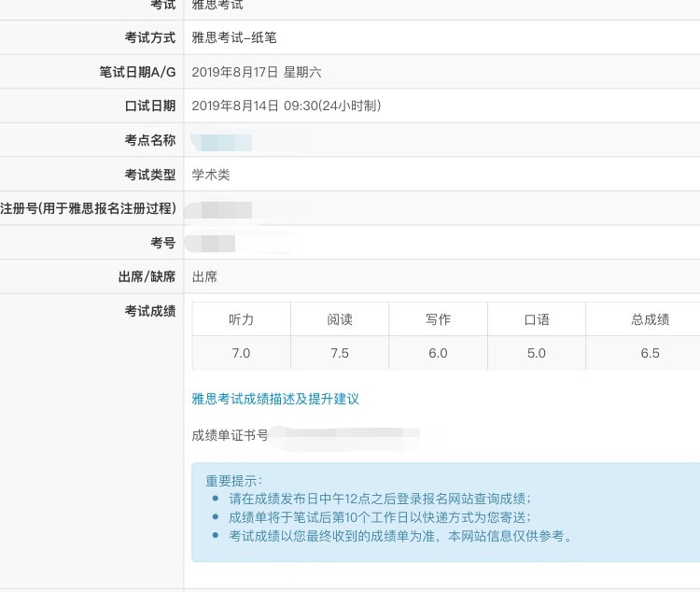Select the 口语 column header
Screen dimensions: 700x592
click(537, 319)
